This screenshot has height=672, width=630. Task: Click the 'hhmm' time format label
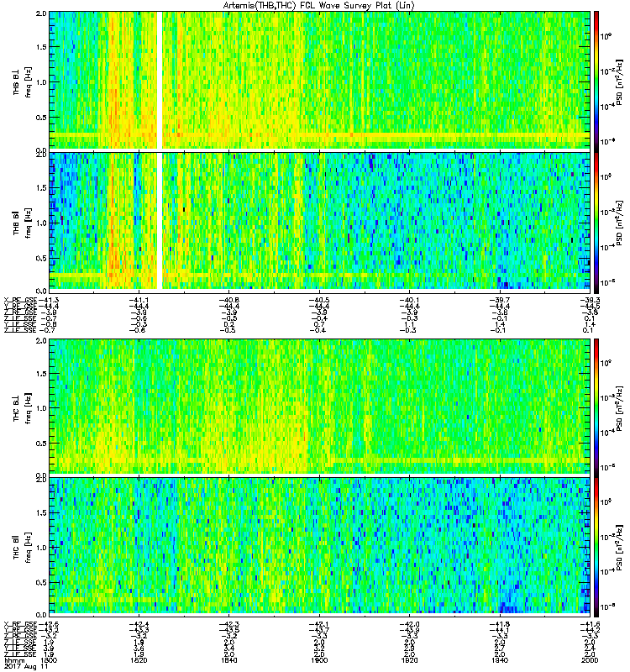click(x=13, y=660)
